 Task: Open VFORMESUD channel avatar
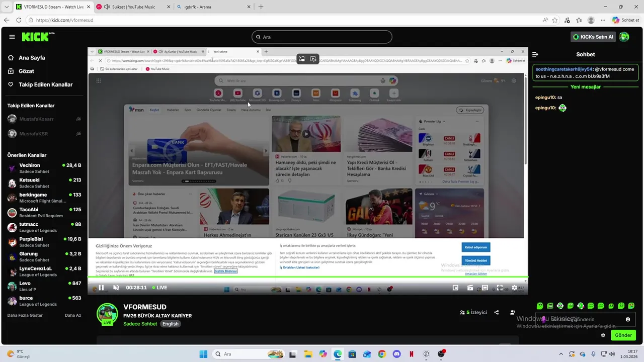107,314
